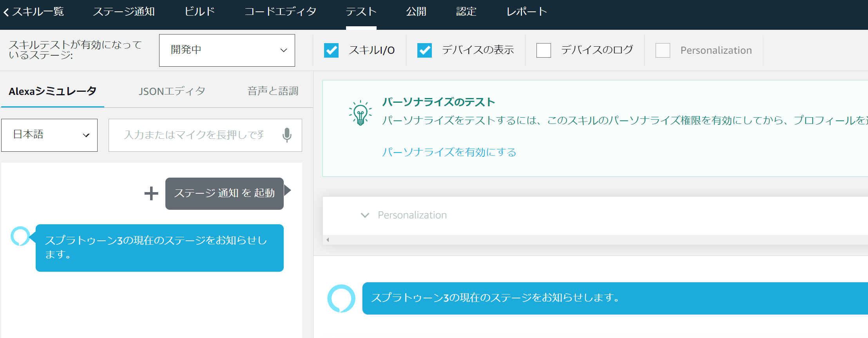Click the パーソナライズを有効にする link
Screen dimensions: 868x338
click(449, 152)
